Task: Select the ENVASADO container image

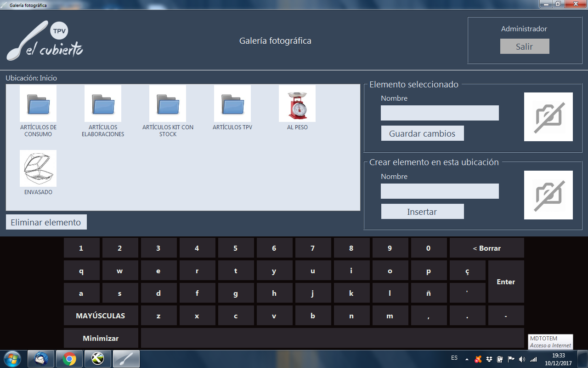Action: click(x=38, y=168)
